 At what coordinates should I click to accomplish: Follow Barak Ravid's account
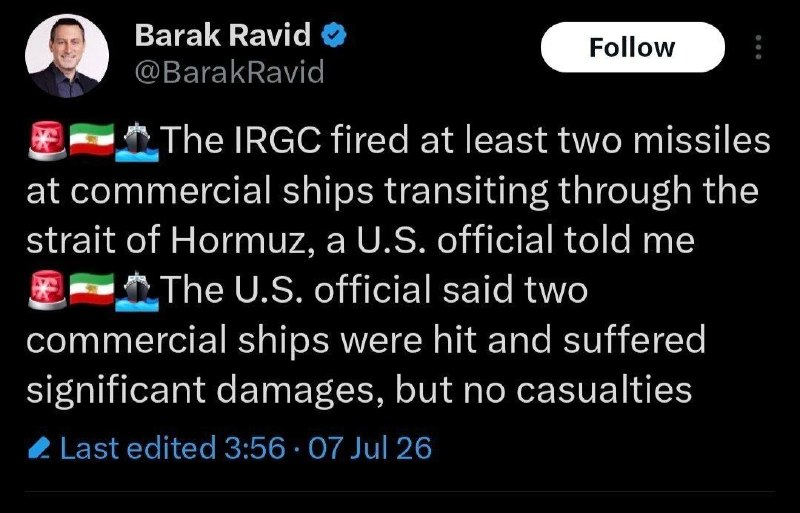point(632,47)
